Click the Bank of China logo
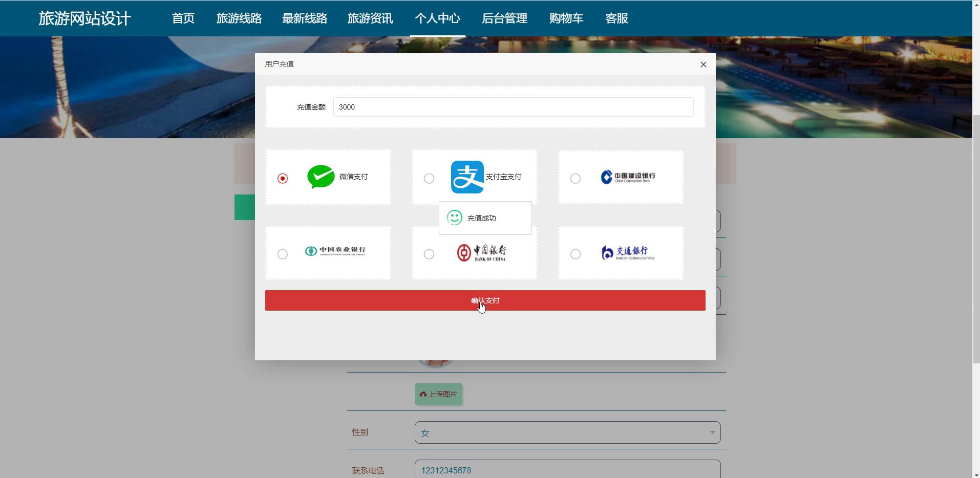 click(481, 253)
